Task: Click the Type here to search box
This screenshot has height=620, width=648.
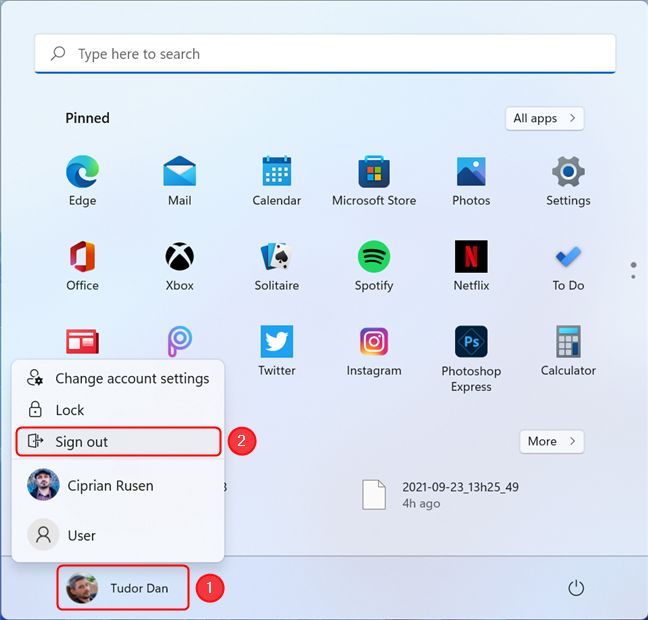Action: 324,54
